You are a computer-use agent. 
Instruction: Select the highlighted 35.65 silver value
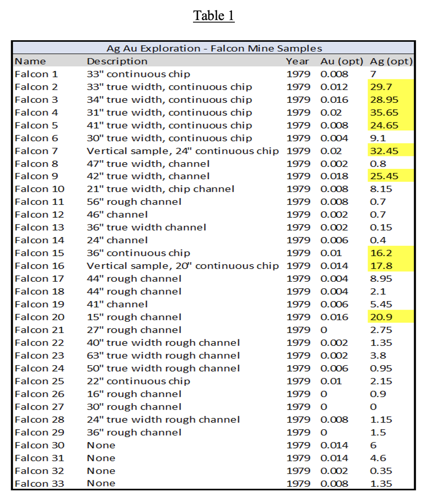tap(384, 113)
